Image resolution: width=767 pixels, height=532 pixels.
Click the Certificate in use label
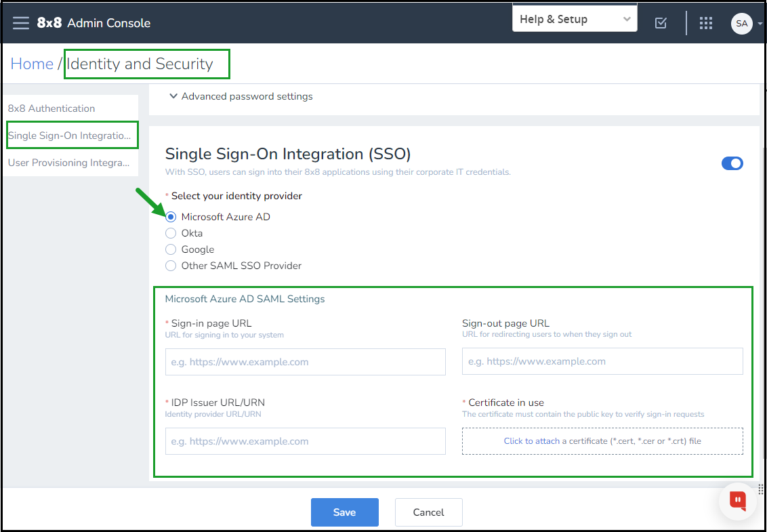tap(506, 403)
